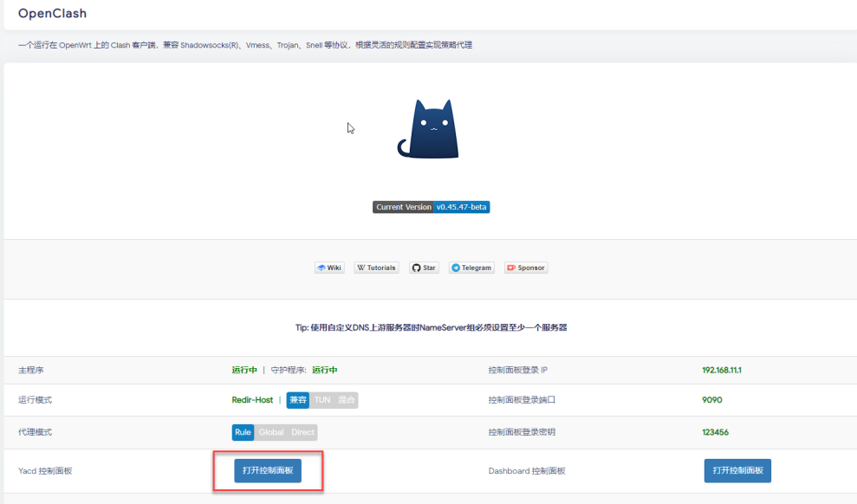The width and height of the screenshot is (857, 504).
Task: Click the Redir-Host mode label
Action: (252, 400)
